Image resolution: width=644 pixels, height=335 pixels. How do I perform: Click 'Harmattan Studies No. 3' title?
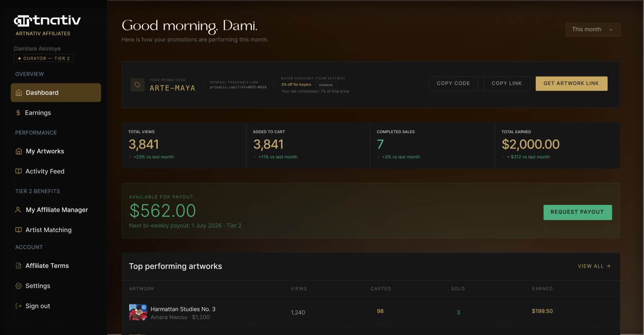point(183,309)
